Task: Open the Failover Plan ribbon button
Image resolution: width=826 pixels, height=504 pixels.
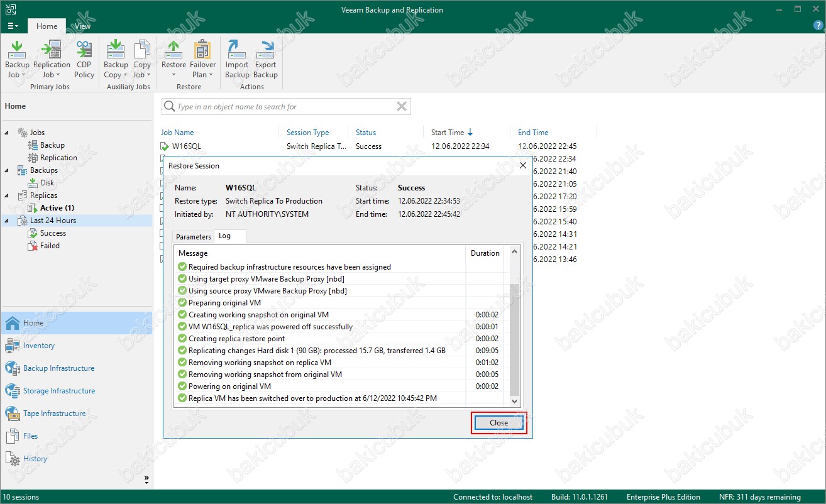Action: [x=202, y=60]
